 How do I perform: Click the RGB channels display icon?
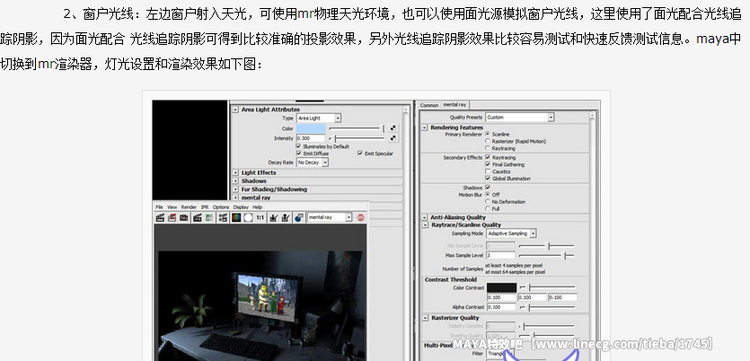tap(236, 218)
